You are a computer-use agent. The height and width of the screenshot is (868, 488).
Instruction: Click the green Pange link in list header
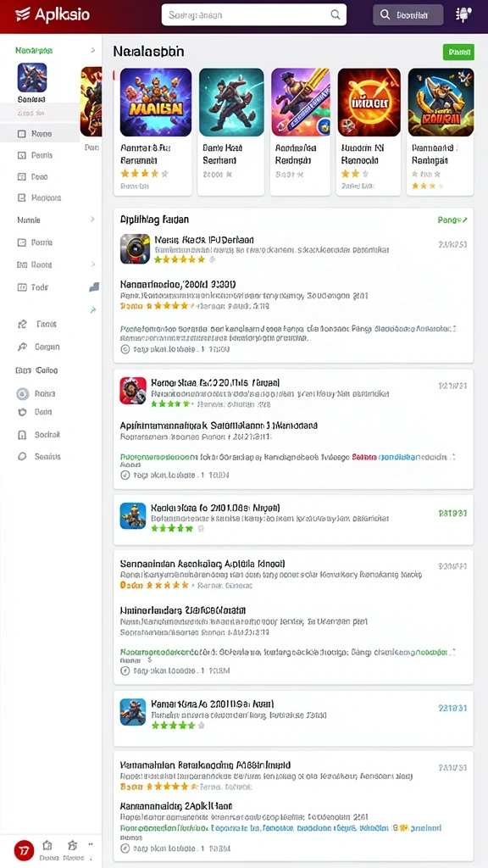(x=452, y=220)
